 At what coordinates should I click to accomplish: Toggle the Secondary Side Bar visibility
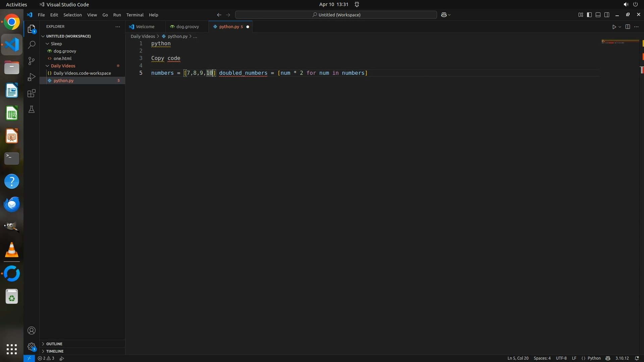(x=607, y=15)
